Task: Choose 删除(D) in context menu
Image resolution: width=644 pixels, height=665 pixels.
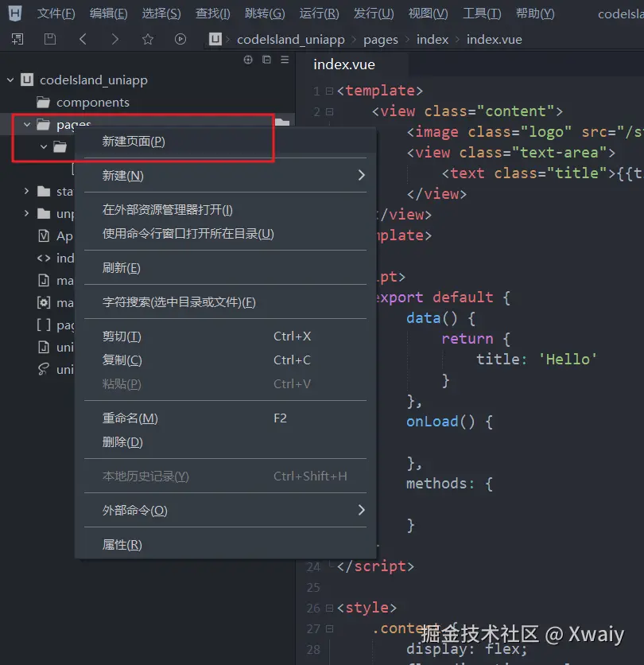Action: tap(225, 442)
